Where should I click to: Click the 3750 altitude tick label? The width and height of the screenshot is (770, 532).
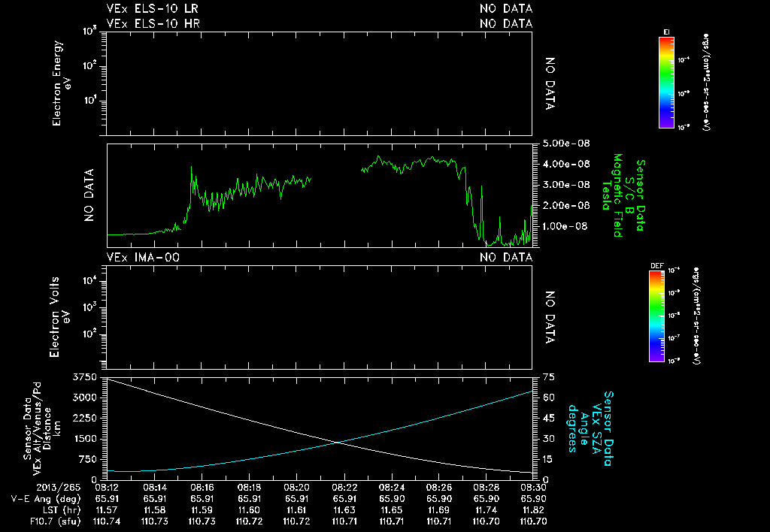click(85, 377)
